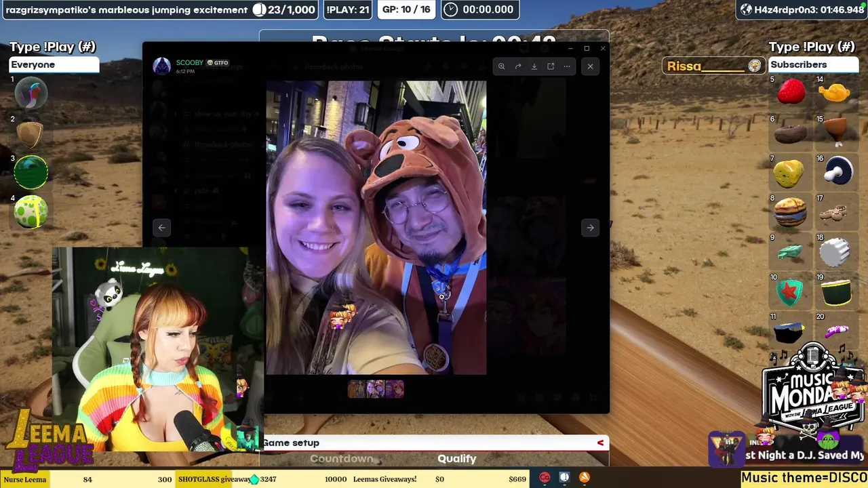Click the 00:00.000 race timer

click(x=479, y=9)
